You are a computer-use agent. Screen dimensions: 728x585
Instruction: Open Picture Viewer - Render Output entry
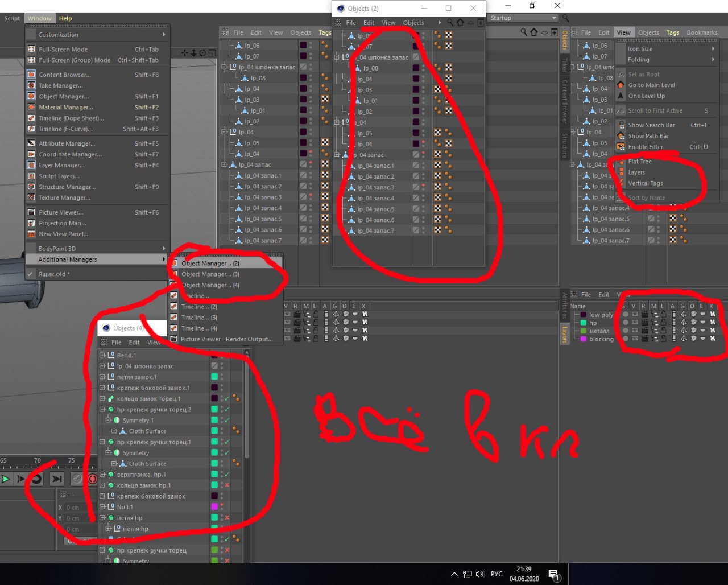tap(225, 339)
